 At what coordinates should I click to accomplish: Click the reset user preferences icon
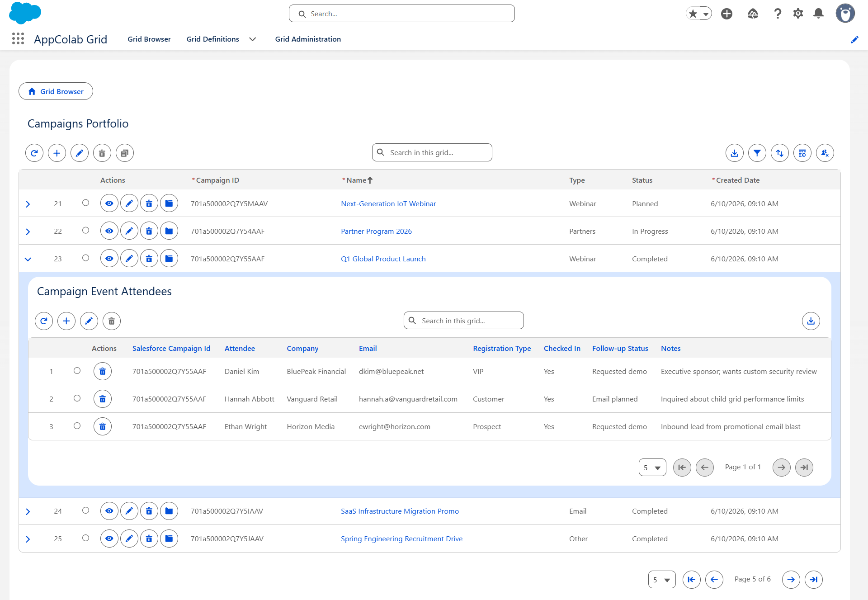click(x=825, y=153)
